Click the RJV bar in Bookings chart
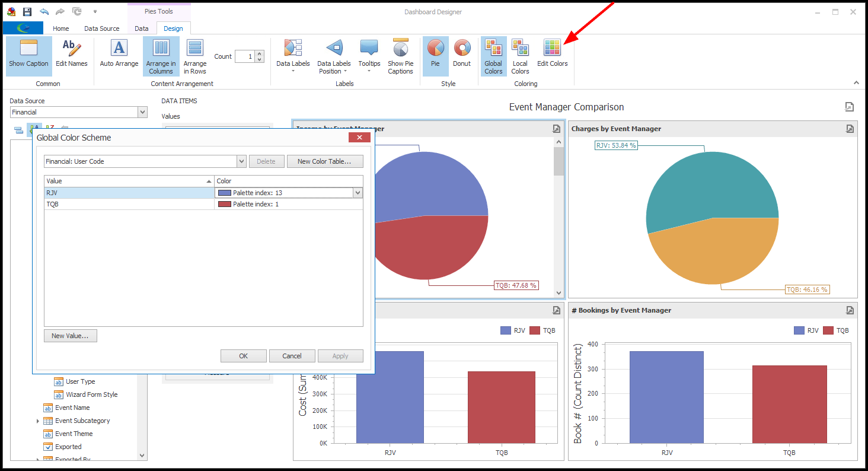868x471 pixels. 666,397
